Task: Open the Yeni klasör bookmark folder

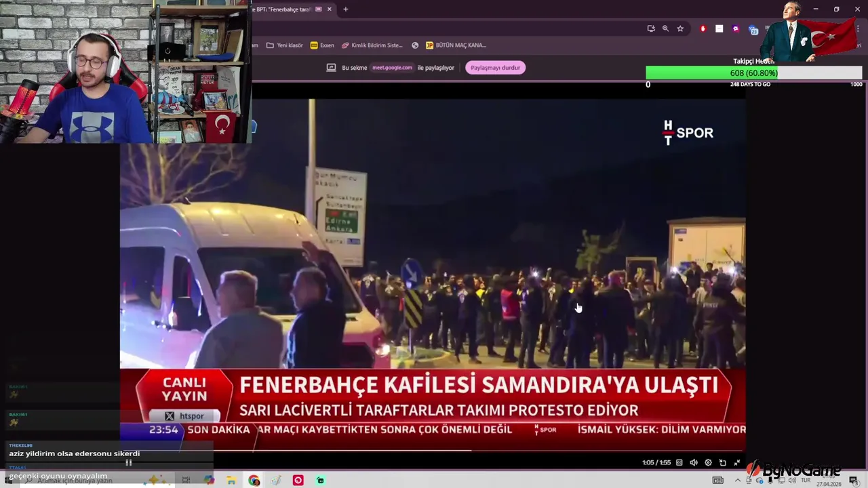Action: [284, 45]
